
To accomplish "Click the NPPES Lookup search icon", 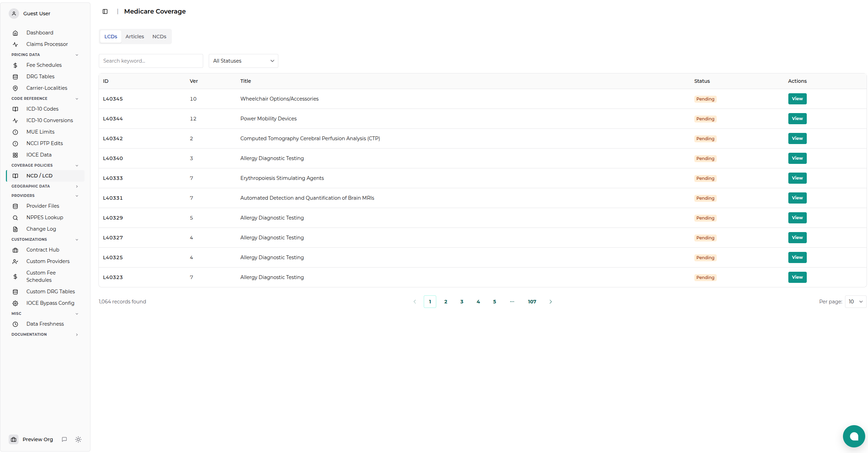I will 15,218.
